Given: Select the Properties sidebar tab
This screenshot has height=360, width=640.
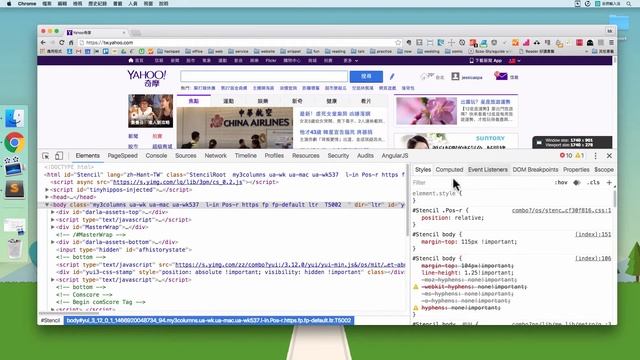Looking at the screenshot, I should (x=576, y=169).
